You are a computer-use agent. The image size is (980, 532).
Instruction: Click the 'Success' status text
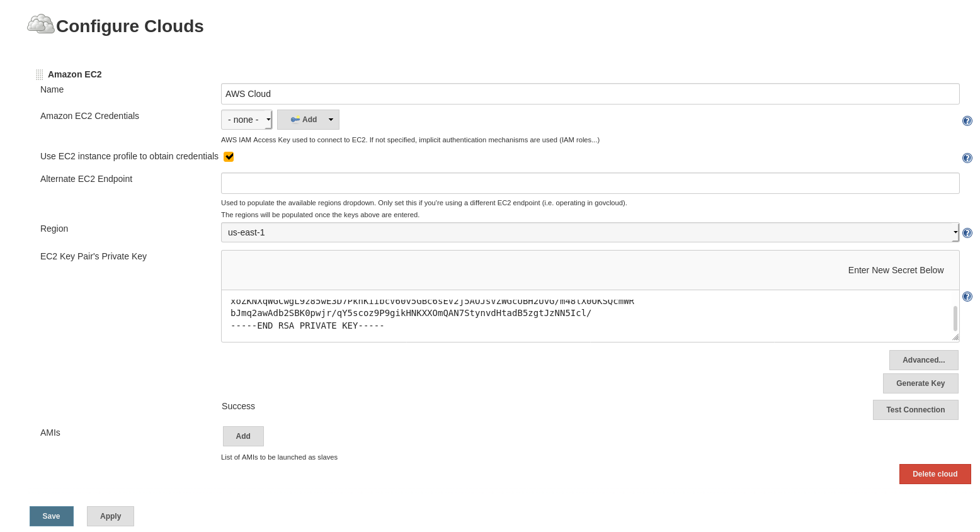[x=238, y=406]
